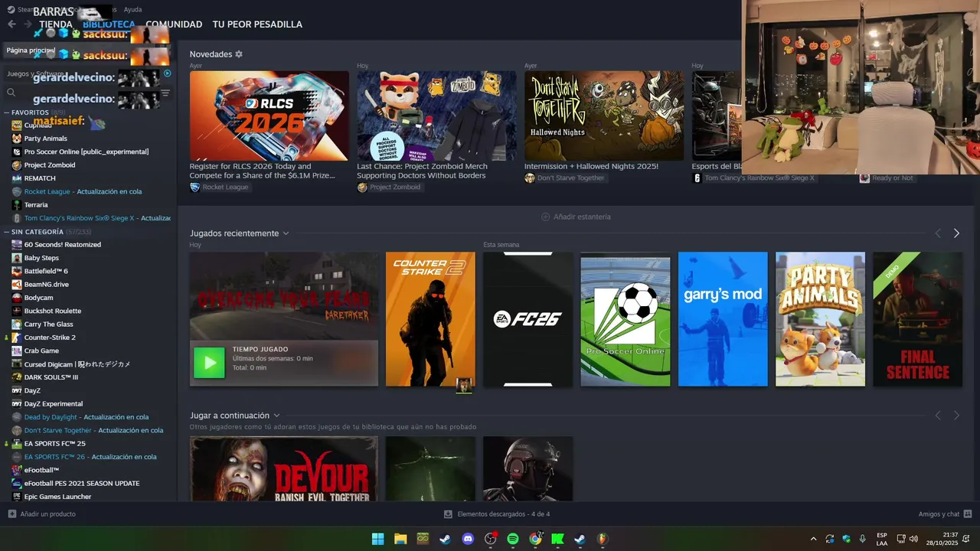Click the Battlefield 6 game icon

pos(17,271)
